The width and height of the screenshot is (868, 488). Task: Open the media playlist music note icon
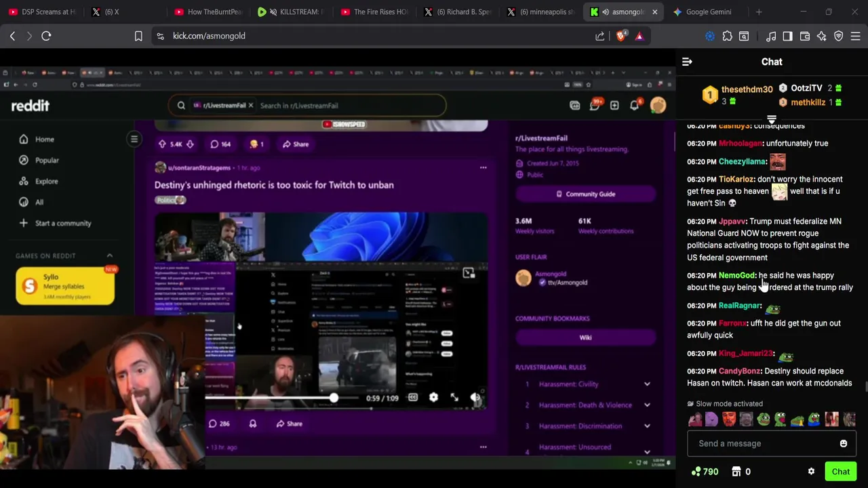pos(771,36)
